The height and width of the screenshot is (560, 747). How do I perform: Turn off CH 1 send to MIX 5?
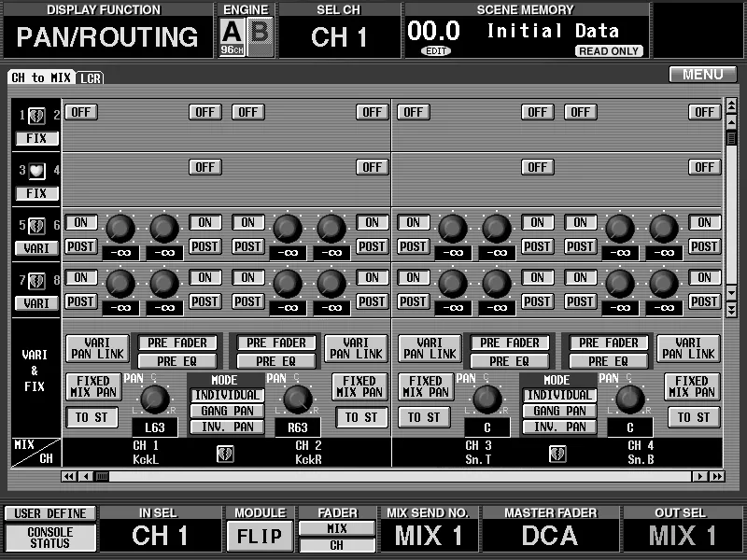[x=81, y=222]
